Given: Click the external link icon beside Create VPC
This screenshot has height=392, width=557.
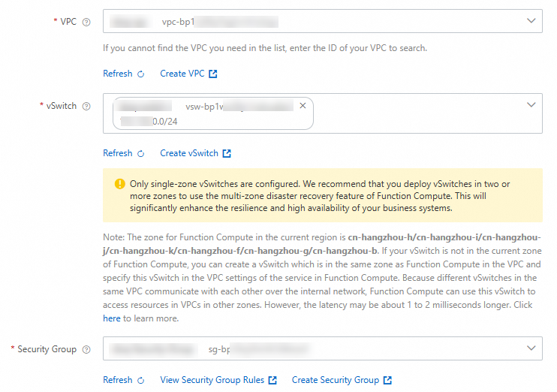Looking at the screenshot, I should pyautogui.click(x=213, y=74).
